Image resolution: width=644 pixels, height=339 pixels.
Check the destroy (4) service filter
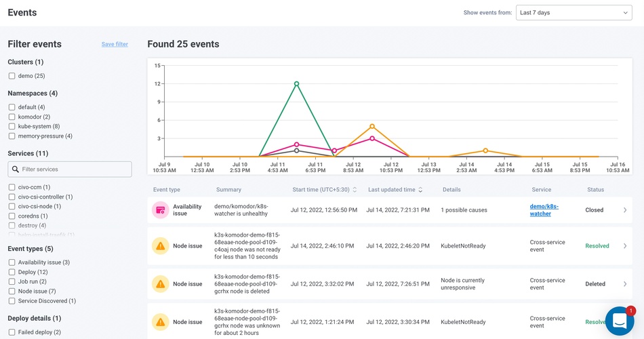[x=12, y=226]
